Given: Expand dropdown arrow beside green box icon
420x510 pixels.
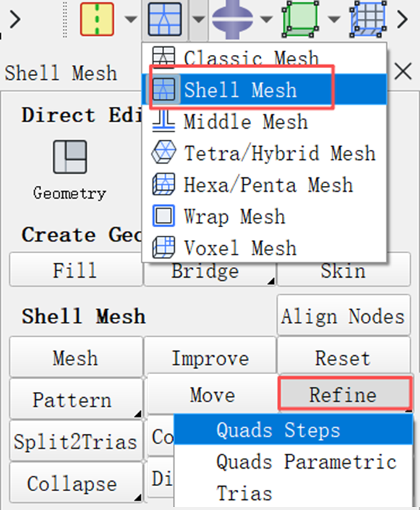Looking at the screenshot, I should point(333,20).
